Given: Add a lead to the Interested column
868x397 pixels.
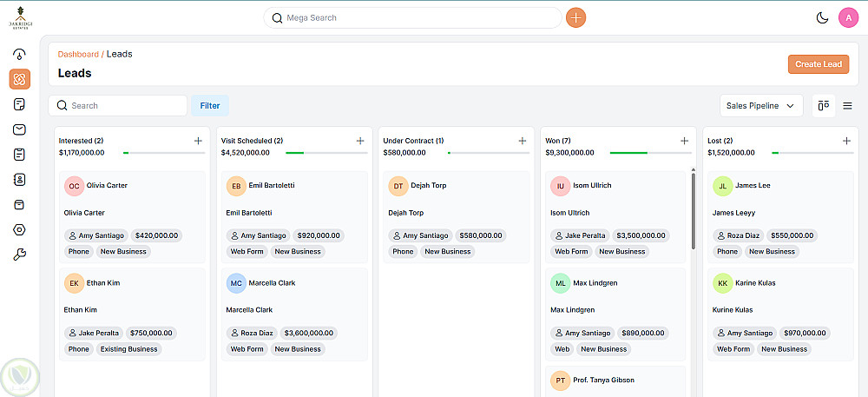Looking at the screenshot, I should point(198,141).
